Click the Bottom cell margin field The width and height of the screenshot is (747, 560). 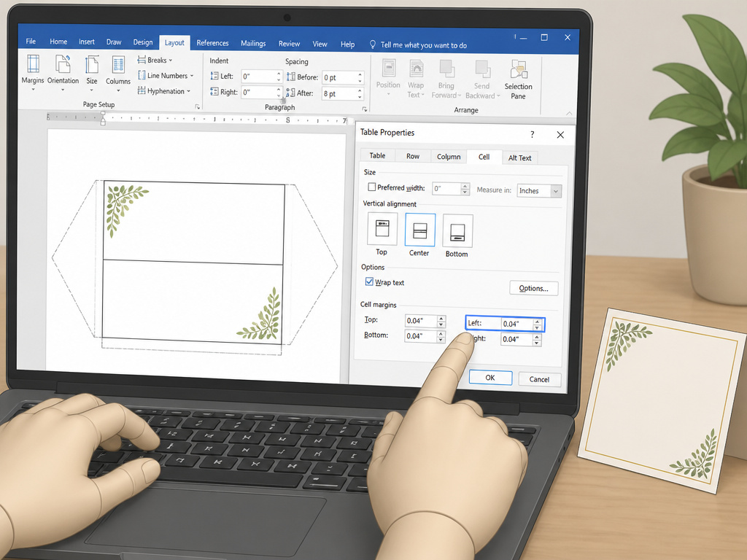(421, 335)
